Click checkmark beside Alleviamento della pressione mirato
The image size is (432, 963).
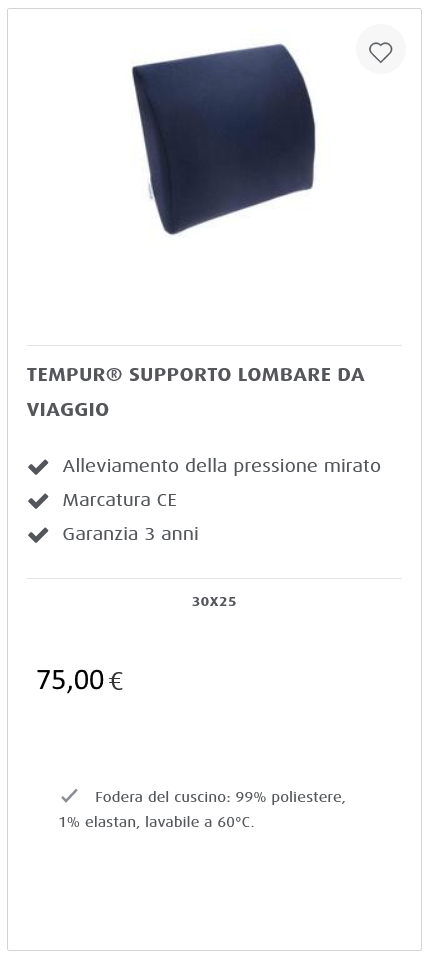[x=38, y=467]
